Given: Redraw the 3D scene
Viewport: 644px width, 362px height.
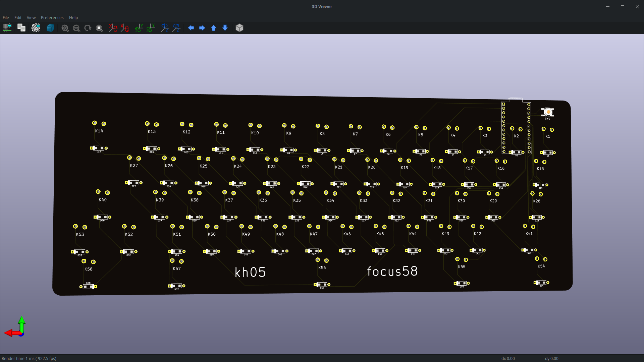Looking at the screenshot, I should (88, 28).
